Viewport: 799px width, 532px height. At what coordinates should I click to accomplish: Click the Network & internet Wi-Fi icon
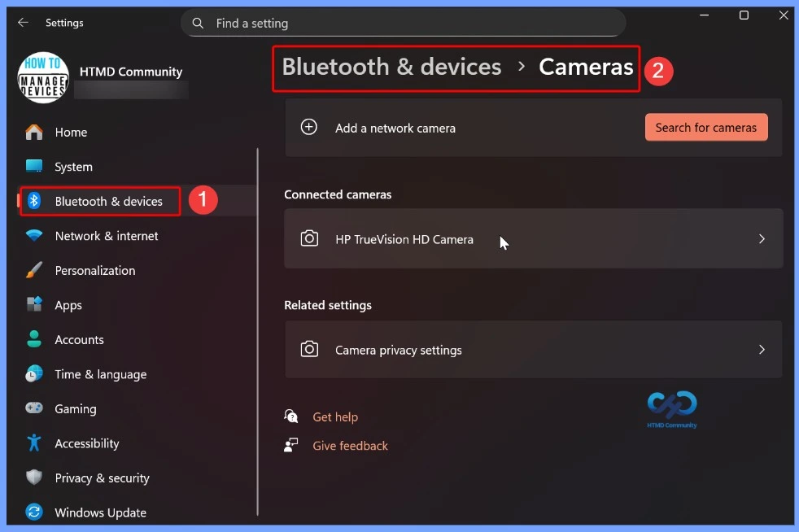[x=34, y=236]
